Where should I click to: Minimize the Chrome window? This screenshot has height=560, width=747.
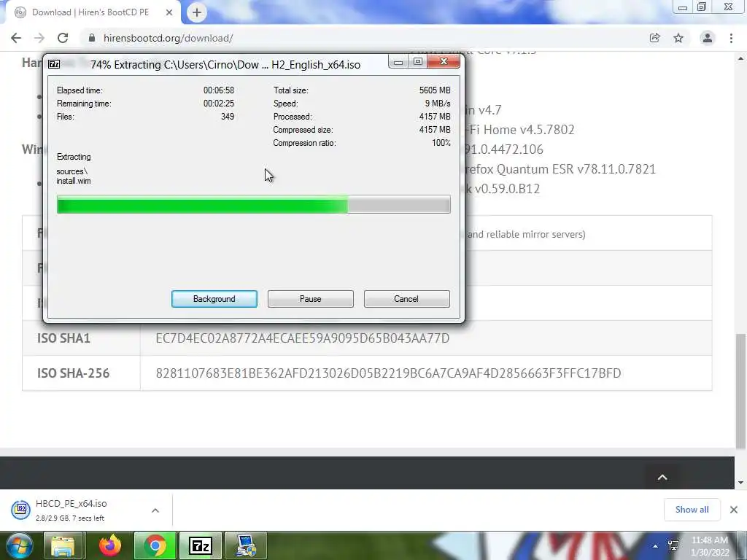(x=682, y=7)
